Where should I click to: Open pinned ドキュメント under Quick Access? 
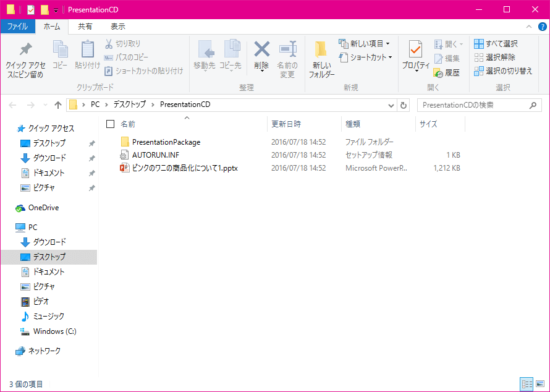49,173
